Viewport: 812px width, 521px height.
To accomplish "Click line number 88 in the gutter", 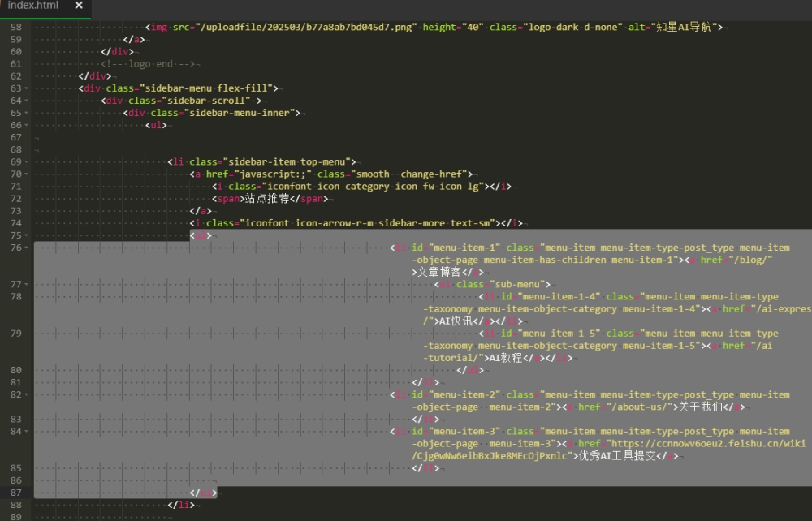I will [x=16, y=505].
